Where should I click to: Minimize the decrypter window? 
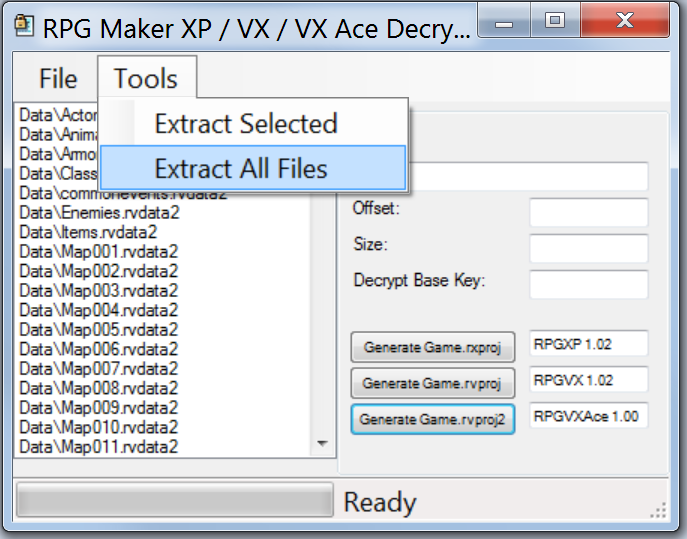(504, 21)
